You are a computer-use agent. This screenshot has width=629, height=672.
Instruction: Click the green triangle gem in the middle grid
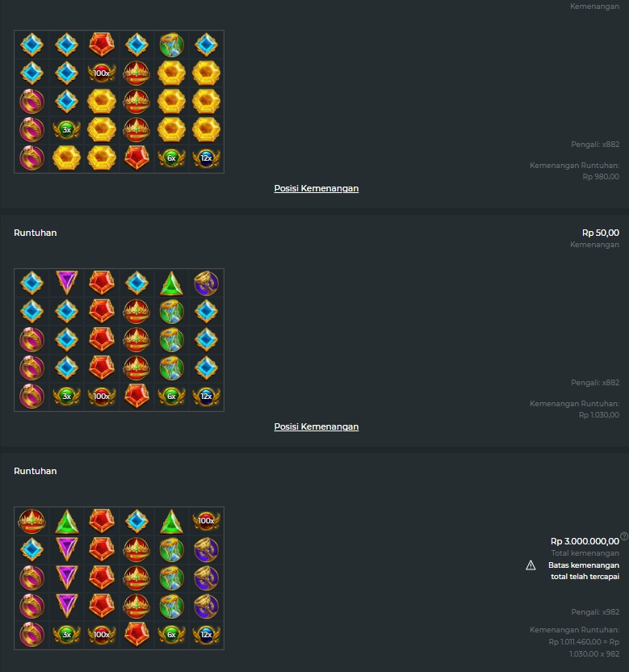coord(171,283)
